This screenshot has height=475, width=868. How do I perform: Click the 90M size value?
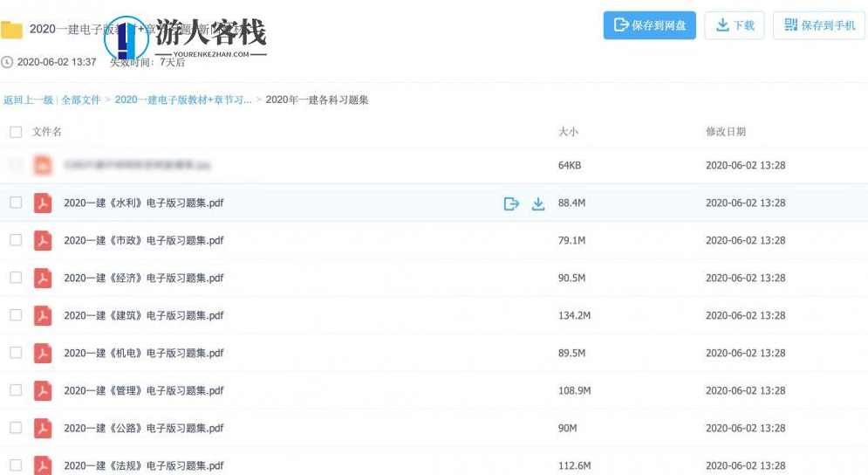[x=567, y=428]
